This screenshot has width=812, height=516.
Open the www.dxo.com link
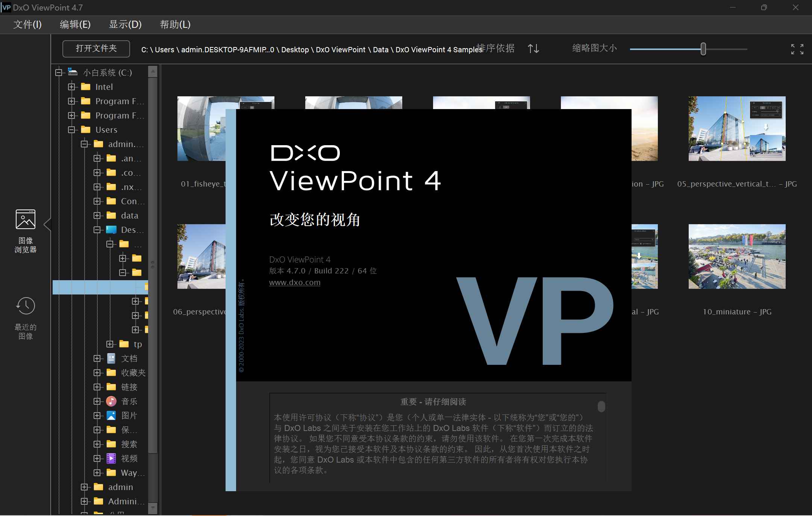click(295, 282)
